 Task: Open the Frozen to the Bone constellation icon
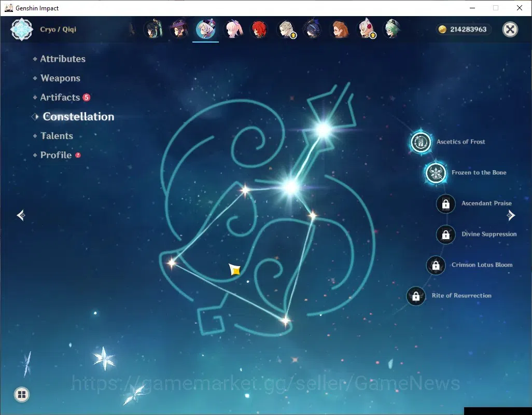tap(436, 173)
